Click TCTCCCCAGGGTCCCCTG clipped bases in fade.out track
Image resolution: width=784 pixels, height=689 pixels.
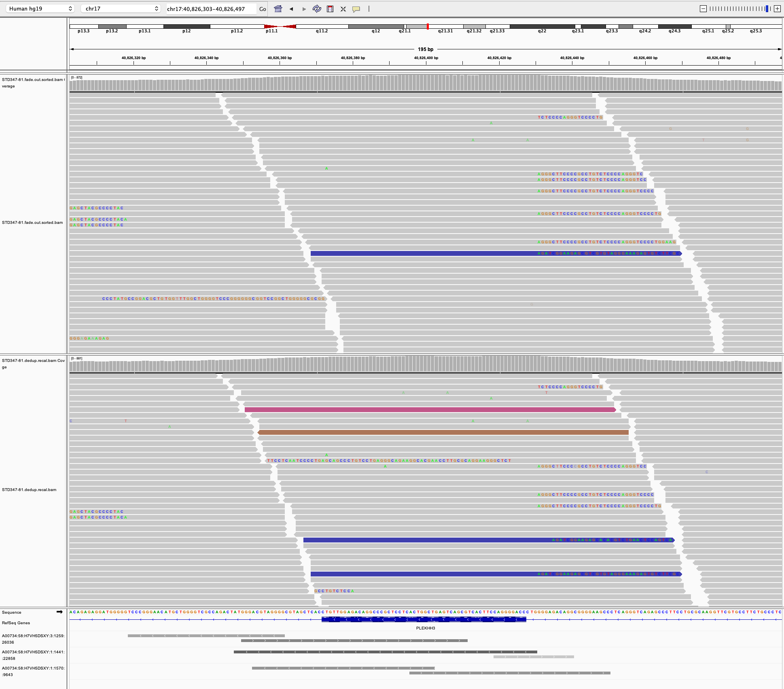coord(570,117)
